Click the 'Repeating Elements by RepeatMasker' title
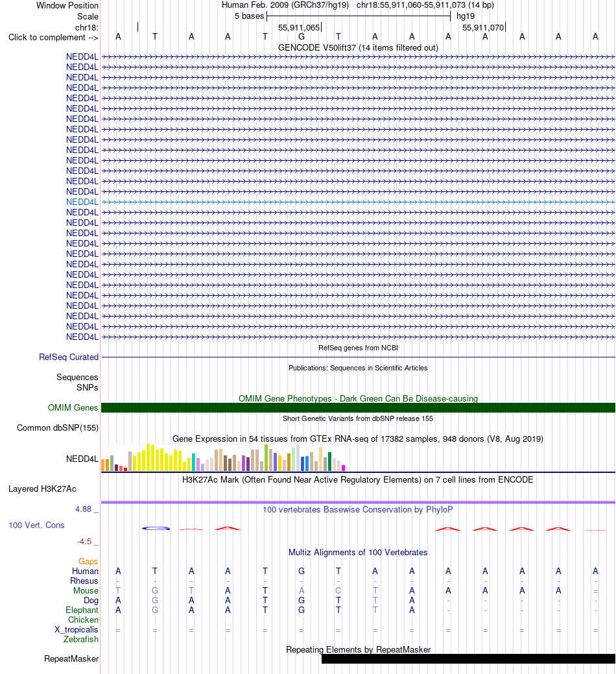 pyautogui.click(x=358, y=649)
